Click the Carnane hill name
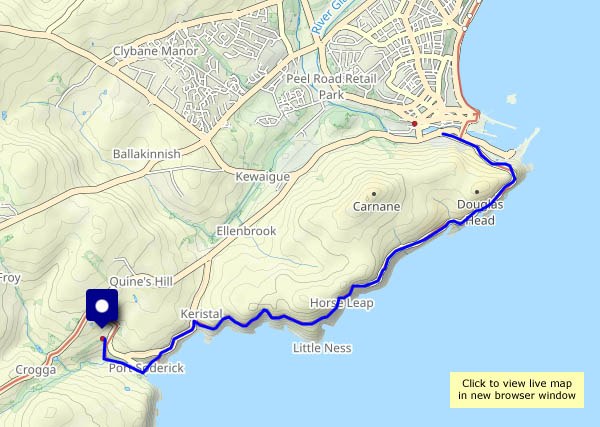This screenshot has width=600, height=427. coord(377,207)
